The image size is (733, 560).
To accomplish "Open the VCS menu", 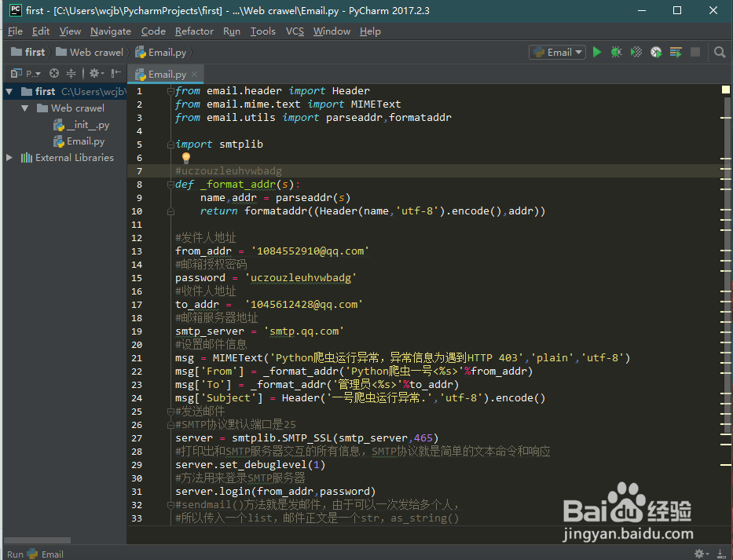I will [295, 31].
